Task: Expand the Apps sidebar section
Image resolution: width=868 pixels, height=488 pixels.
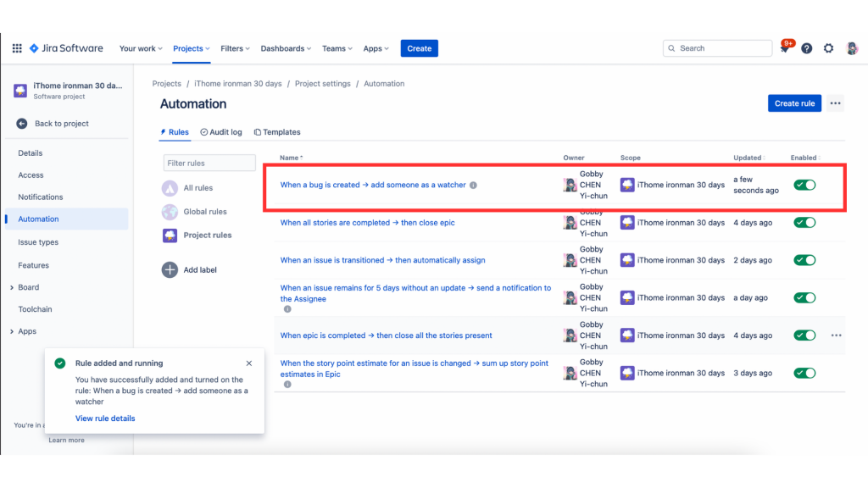Action: [12, 331]
